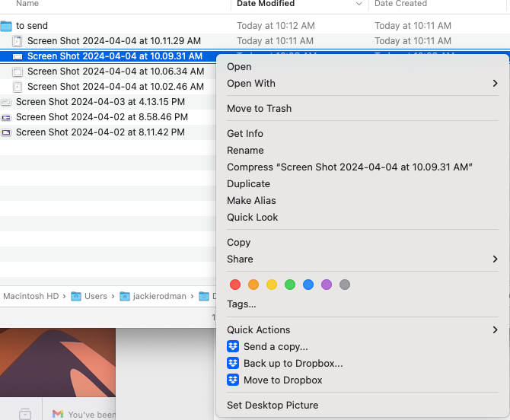Apply the red color tag
510x420 pixels.
click(235, 285)
